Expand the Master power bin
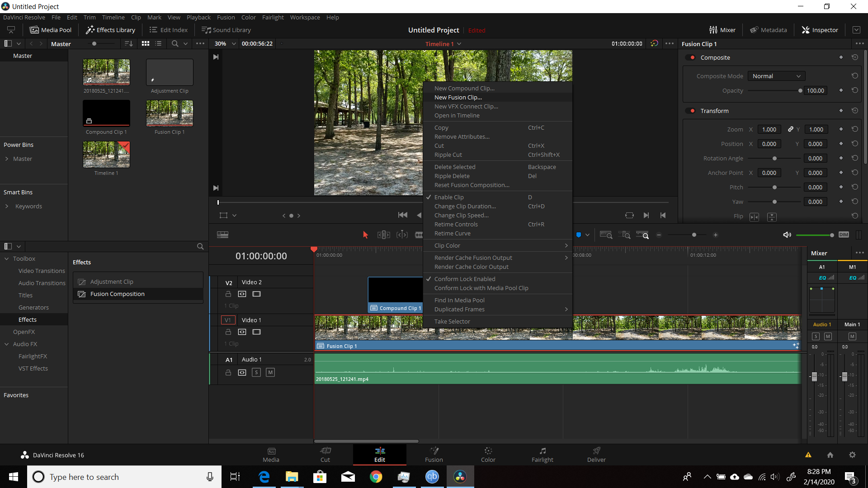The width and height of the screenshot is (868, 488). [7, 159]
